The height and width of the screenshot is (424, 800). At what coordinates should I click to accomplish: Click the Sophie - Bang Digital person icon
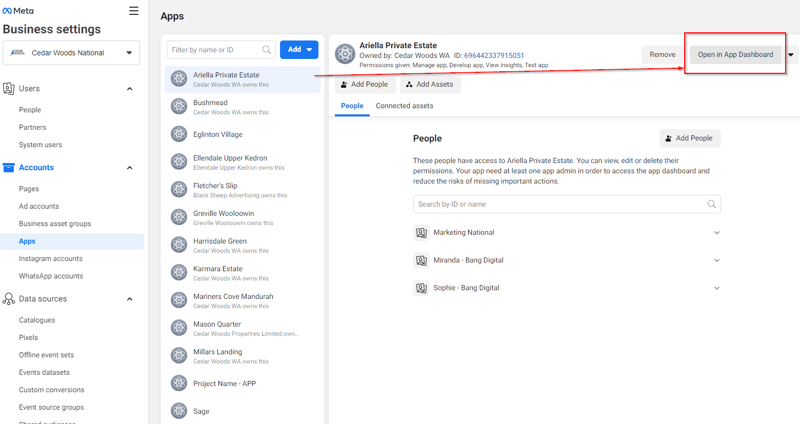click(x=421, y=288)
